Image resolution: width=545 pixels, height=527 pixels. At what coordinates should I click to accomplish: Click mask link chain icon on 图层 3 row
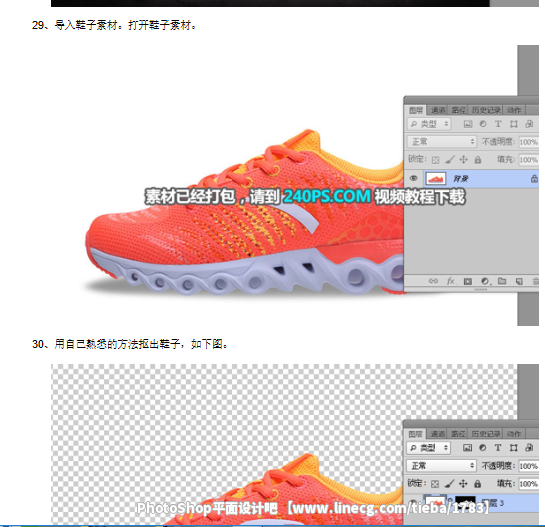point(450,501)
